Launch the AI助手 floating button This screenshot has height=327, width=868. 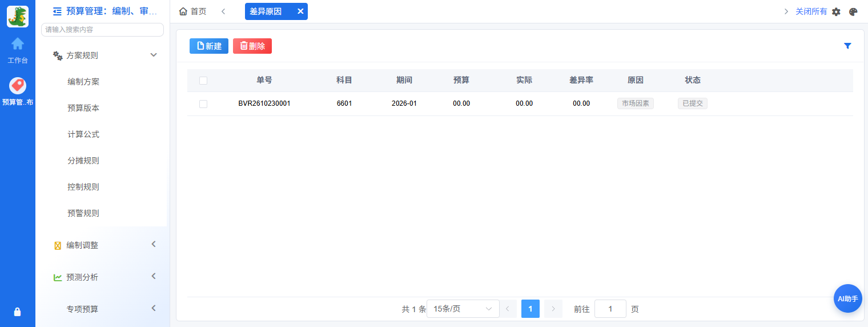click(x=848, y=298)
